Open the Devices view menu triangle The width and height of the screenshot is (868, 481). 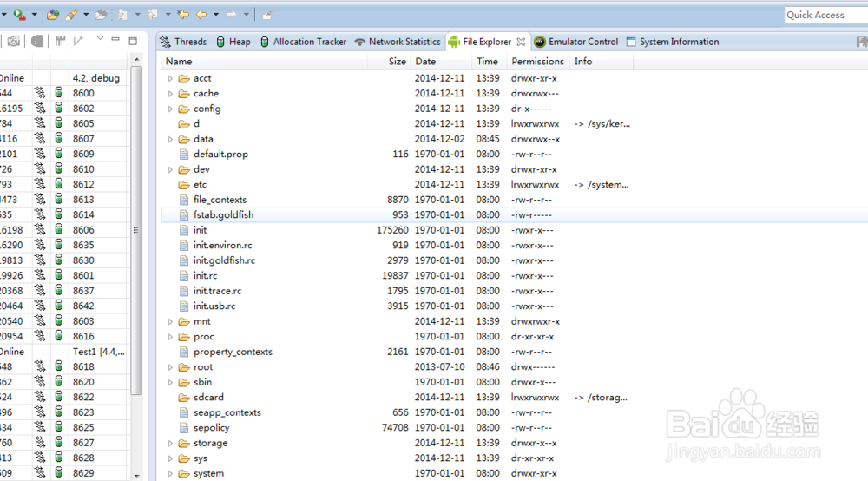coord(100,39)
